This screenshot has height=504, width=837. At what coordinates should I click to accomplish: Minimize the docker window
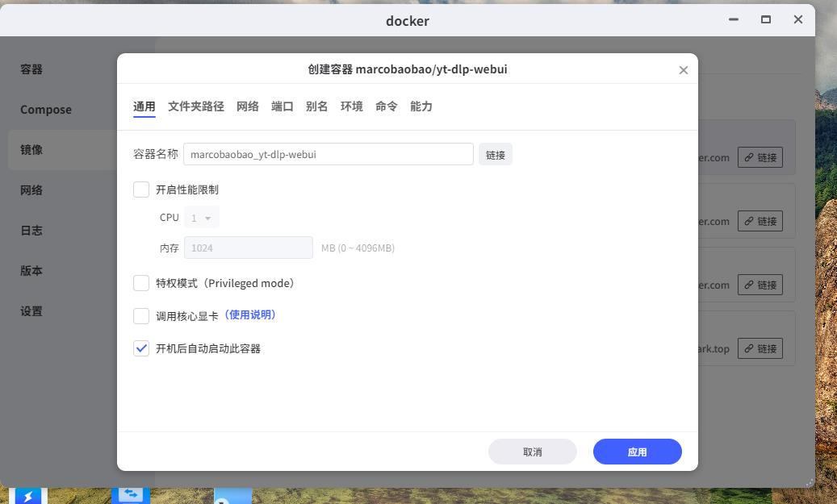click(x=734, y=19)
